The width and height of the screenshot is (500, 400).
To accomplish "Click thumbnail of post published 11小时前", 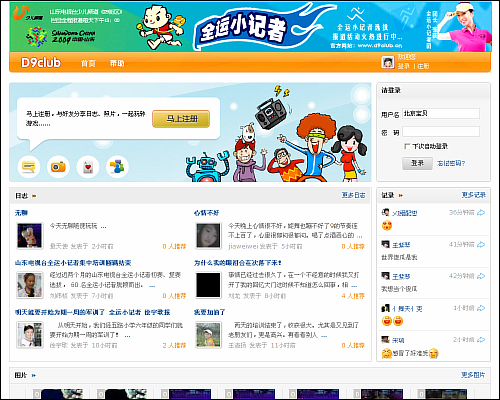I will pos(208,335).
